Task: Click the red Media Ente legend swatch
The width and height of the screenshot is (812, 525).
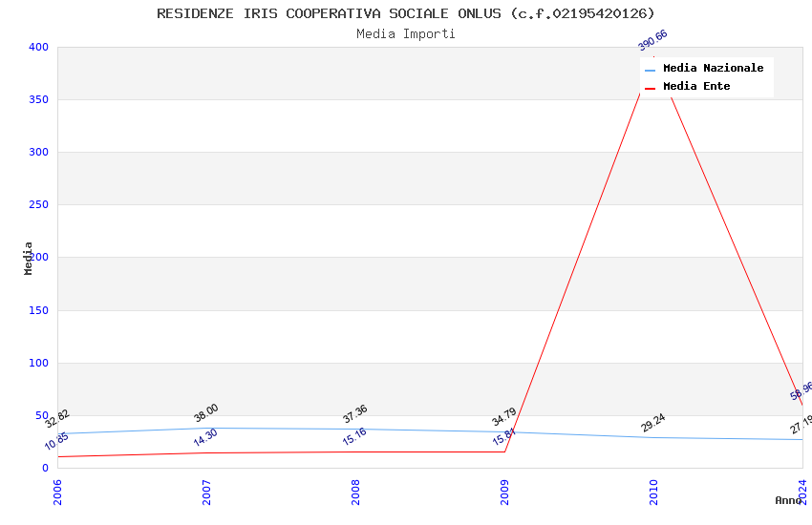Action: 650,89
